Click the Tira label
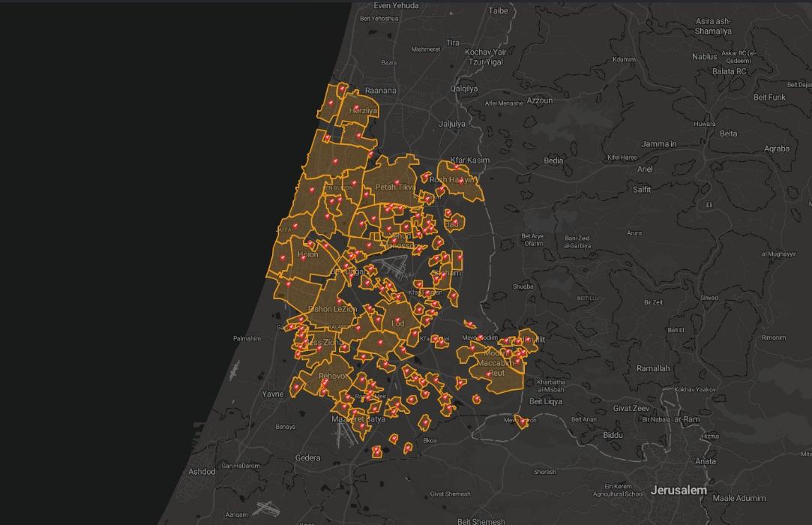 coord(453,43)
